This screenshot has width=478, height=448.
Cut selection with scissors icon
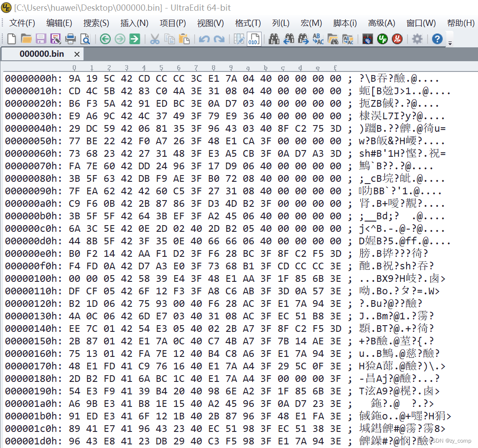tap(154, 39)
